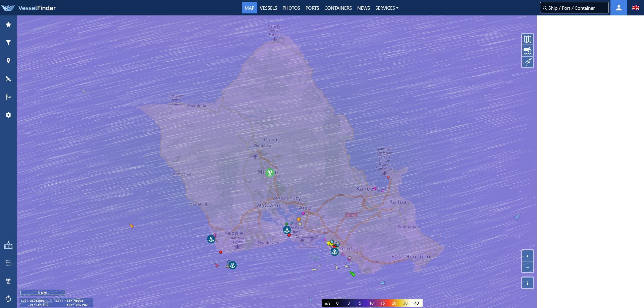Screen dimensions: 644x308
Task: Open the VESSELS menu
Action: point(268,8)
